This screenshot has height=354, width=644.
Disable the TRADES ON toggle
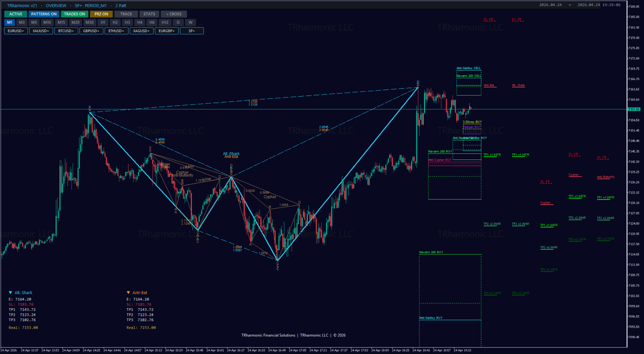click(75, 14)
